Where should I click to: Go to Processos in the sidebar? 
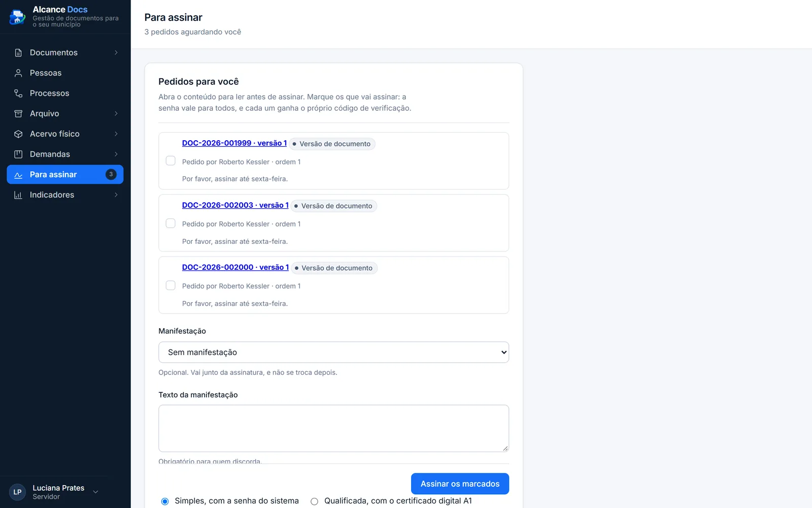(65, 93)
